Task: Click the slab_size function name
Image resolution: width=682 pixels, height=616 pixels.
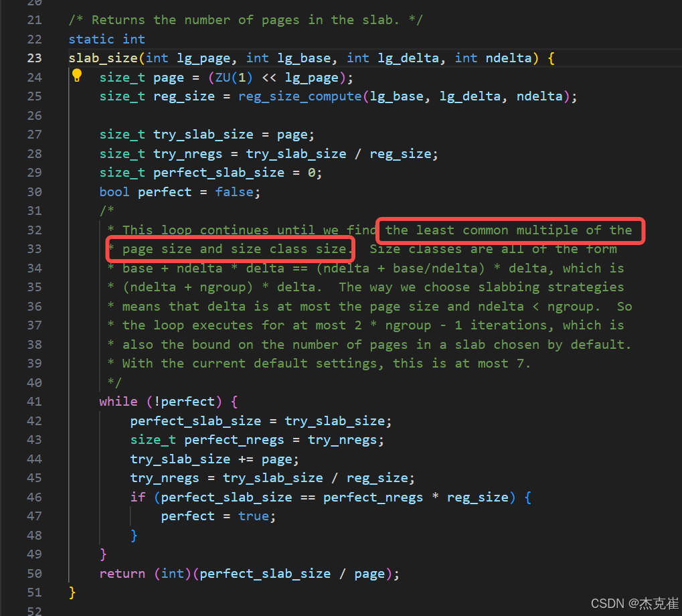Action: click(103, 58)
